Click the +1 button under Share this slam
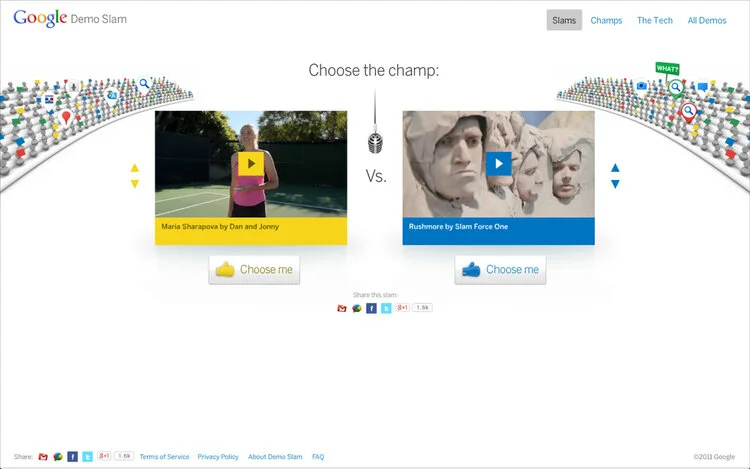The height and width of the screenshot is (469, 750). click(x=402, y=307)
